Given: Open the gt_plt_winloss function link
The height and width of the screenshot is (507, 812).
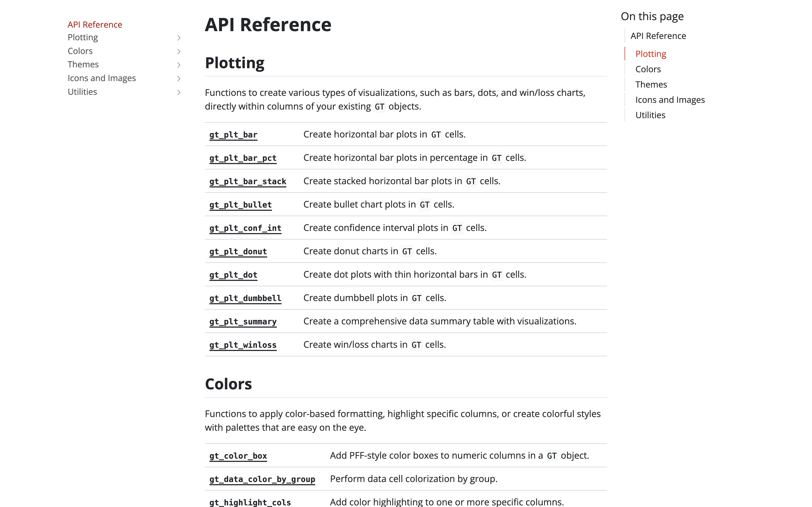Looking at the screenshot, I should coord(243,345).
